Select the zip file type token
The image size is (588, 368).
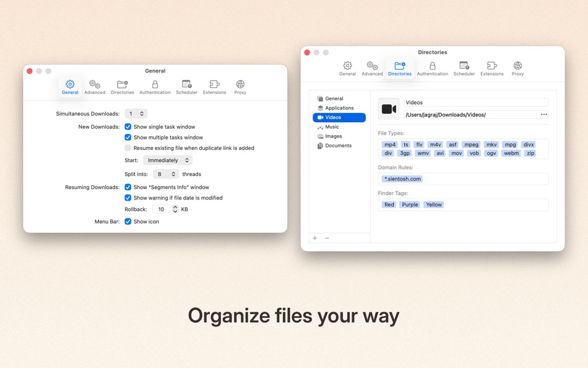click(x=530, y=153)
